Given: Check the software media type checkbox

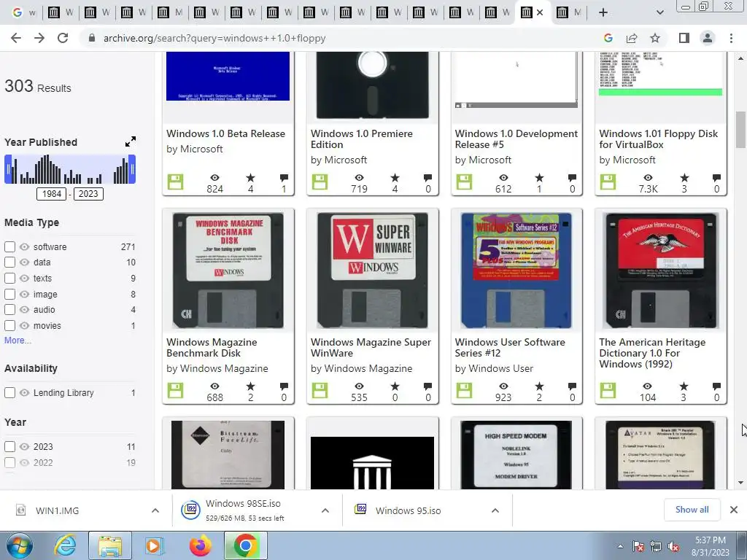Looking at the screenshot, I should [x=9, y=246].
